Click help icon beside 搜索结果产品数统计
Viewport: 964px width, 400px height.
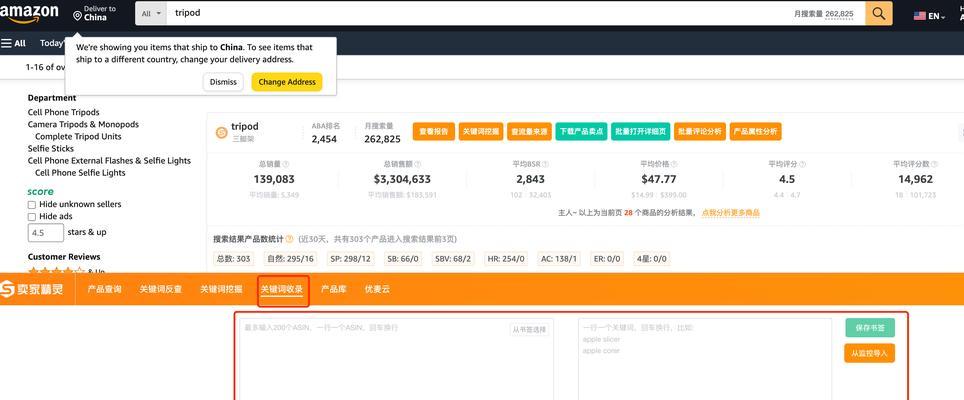290,239
